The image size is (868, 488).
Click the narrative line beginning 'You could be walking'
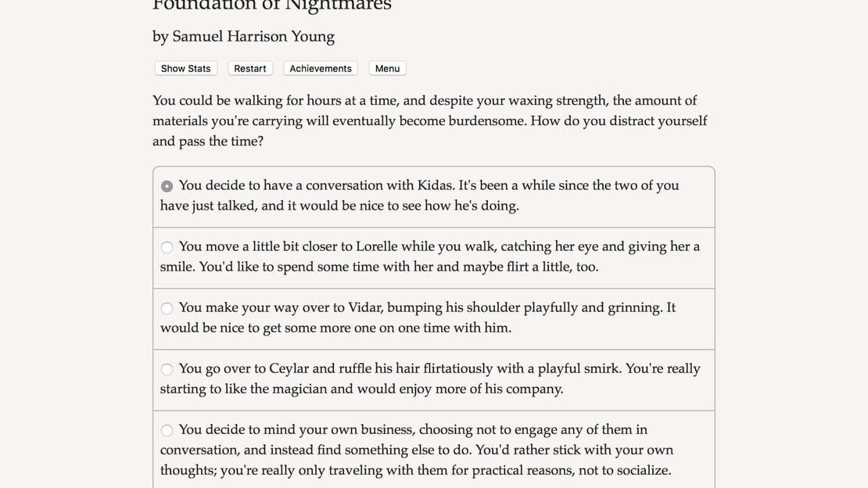tap(425, 101)
